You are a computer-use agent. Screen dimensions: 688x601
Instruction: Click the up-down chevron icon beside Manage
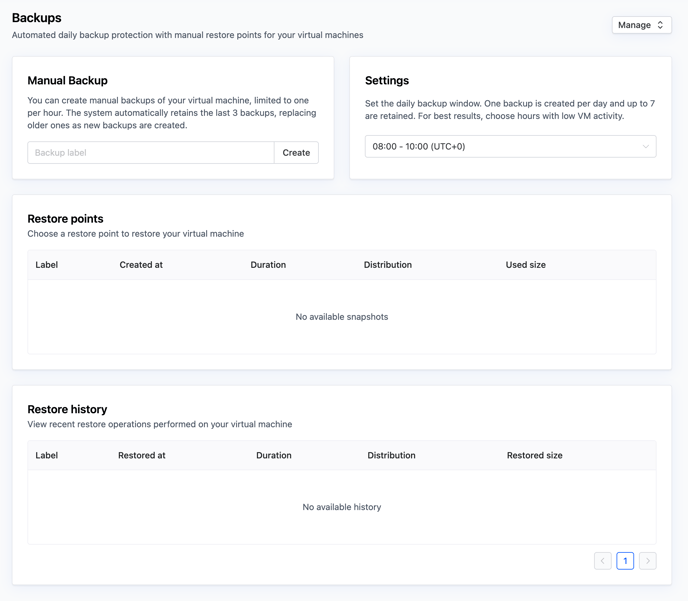(660, 25)
